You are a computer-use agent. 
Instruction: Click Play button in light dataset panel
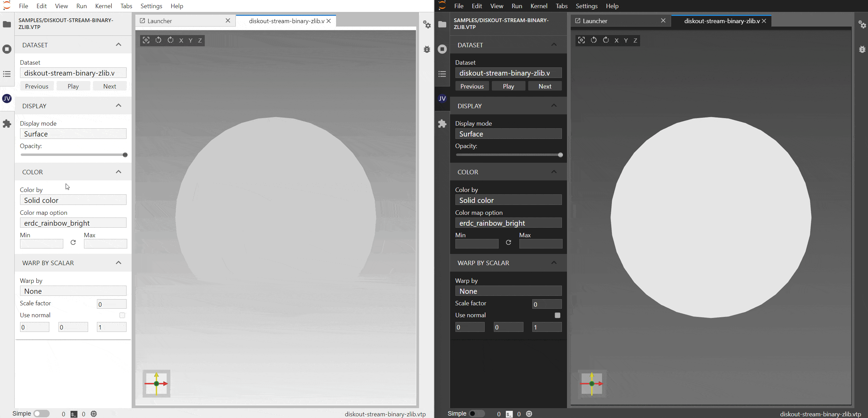[x=73, y=86]
